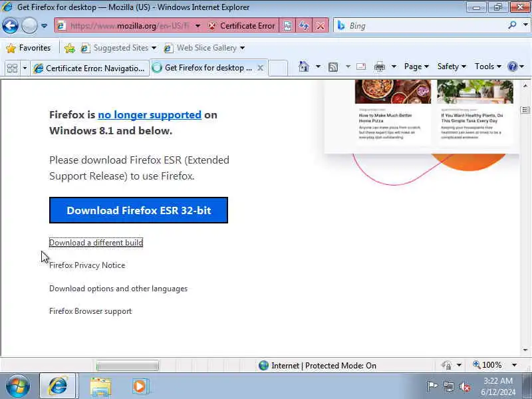Print the page with printer icon
This screenshot has height=399, width=532.
pyautogui.click(x=380, y=67)
